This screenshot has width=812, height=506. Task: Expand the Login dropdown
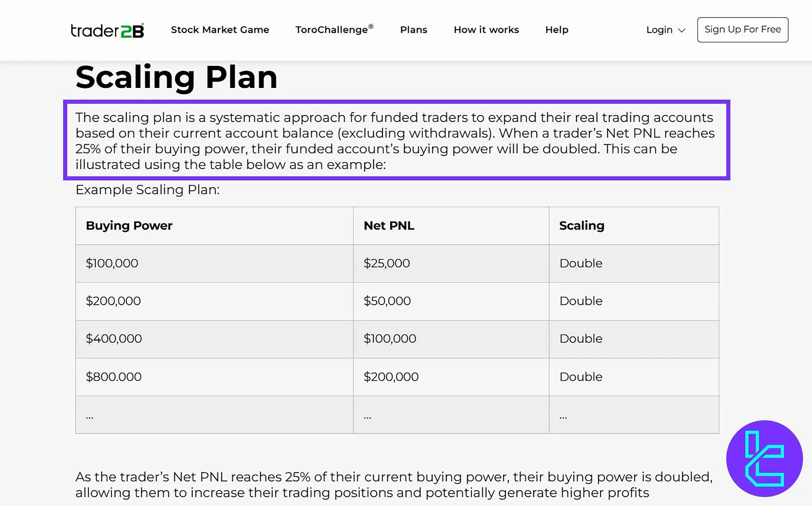pos(665,30)
